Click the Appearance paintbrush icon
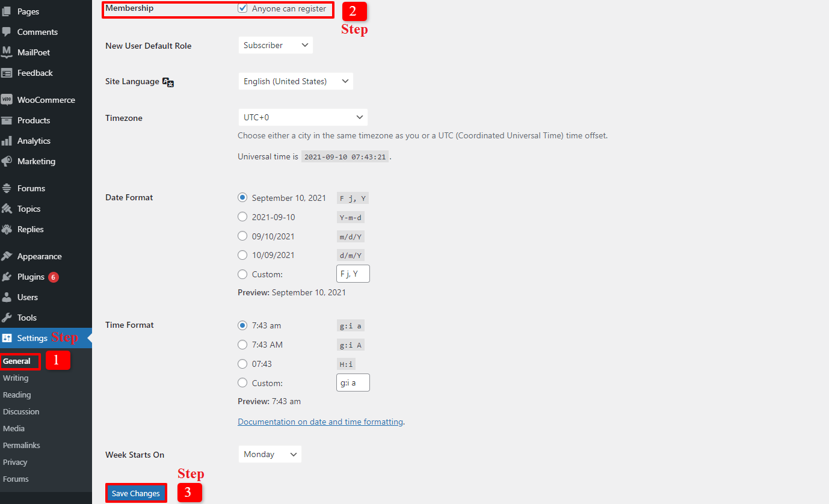 [7, 256]
